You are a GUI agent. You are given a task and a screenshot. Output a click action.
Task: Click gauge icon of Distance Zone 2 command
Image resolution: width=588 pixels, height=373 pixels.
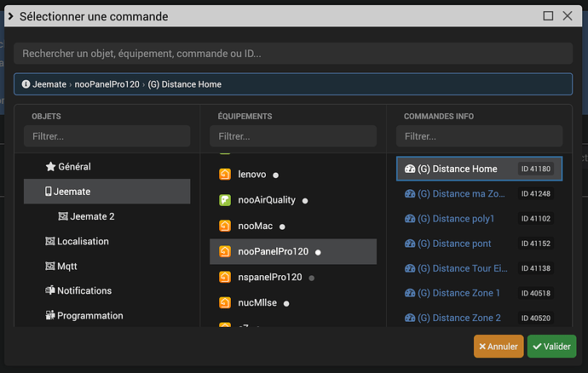410,318
